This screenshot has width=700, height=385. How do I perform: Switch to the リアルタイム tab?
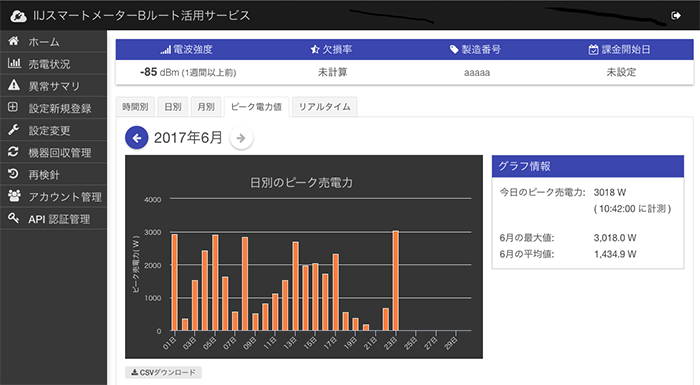point(324,107)
